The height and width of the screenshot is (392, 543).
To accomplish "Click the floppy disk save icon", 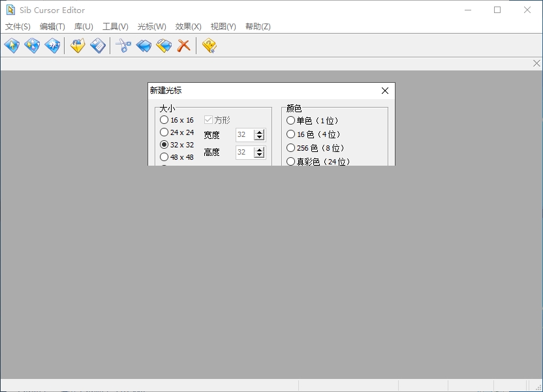I will click(x=98, y=46).
